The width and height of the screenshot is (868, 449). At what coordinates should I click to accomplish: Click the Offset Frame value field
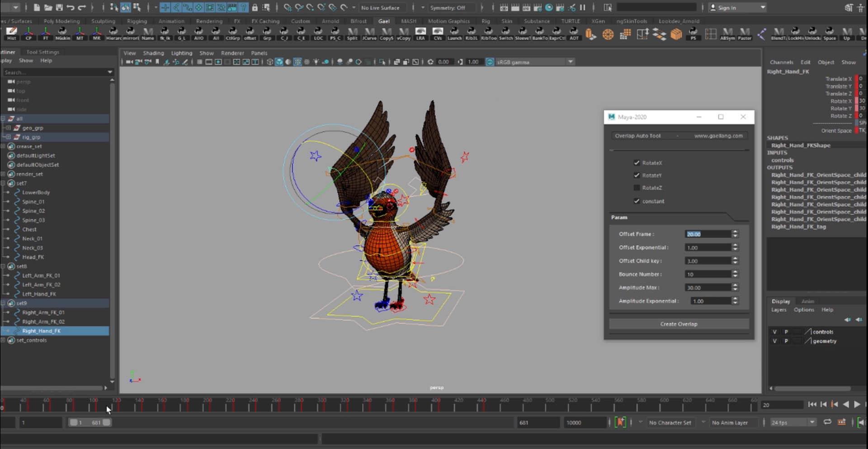[708, 234]
